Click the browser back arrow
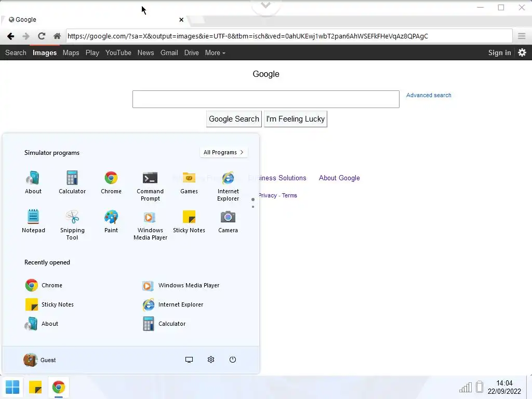This screenshot has width=532, height=399. [x=10, y=36]
